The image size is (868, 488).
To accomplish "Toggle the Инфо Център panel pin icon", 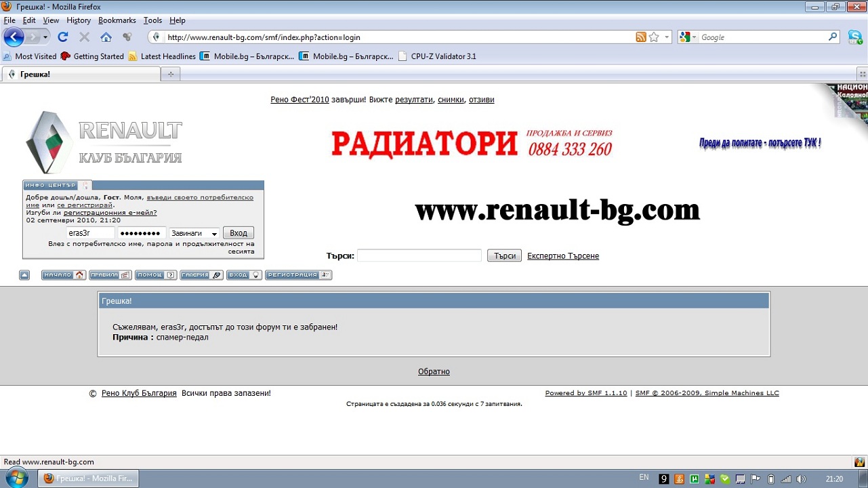I will tap(86, 186).
